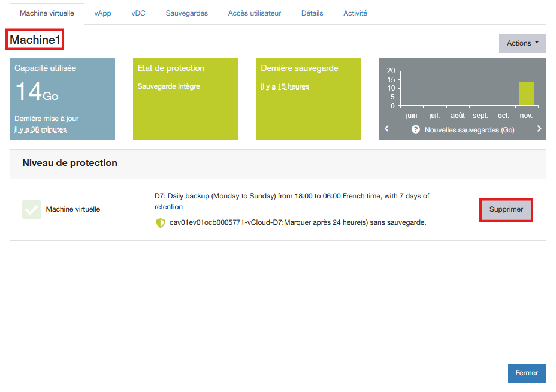The width and height of the screenshot is (556, 392).
Task: Open the Actions dropdown menu
Action: tap(522, 43)
